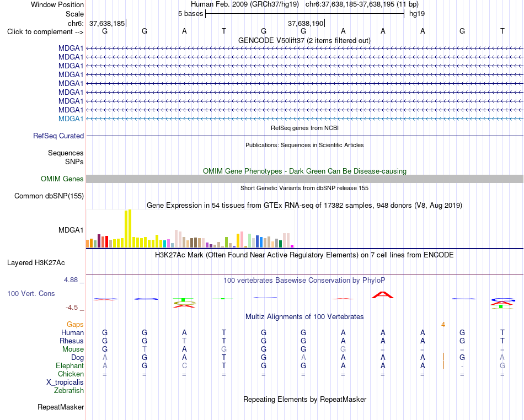Click the Scale track label

(74, 14)
